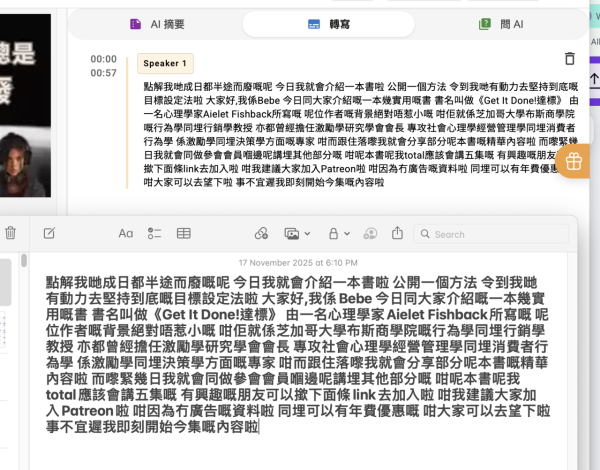Click "Aielet Fishback" in the note body
Screen dimensions: 600x470
(x=437, y=315)
